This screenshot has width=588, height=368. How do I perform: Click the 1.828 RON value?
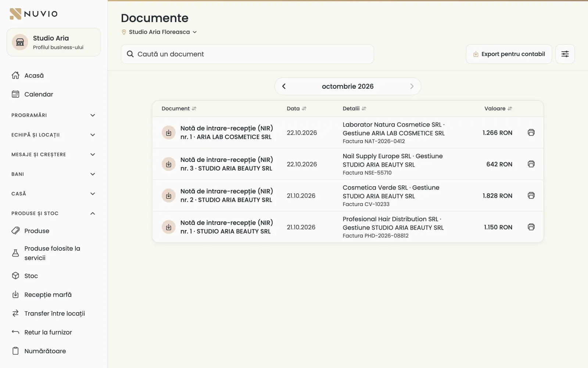click(497, 196)
